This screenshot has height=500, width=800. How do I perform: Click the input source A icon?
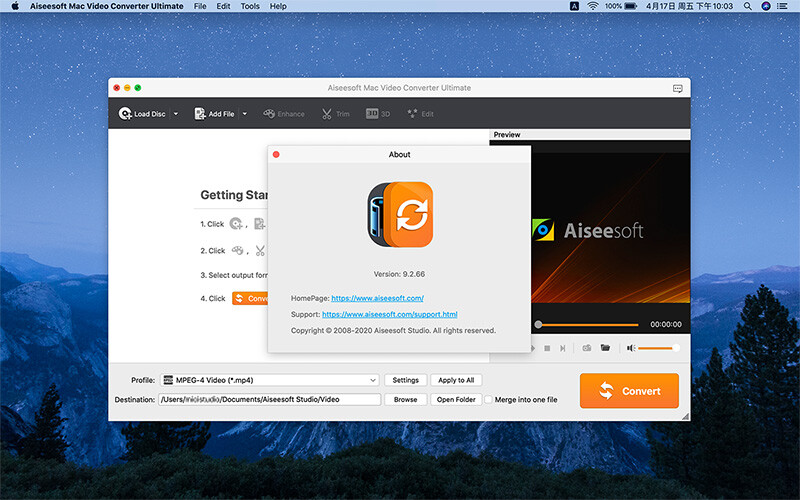click(x=574, y=6)
